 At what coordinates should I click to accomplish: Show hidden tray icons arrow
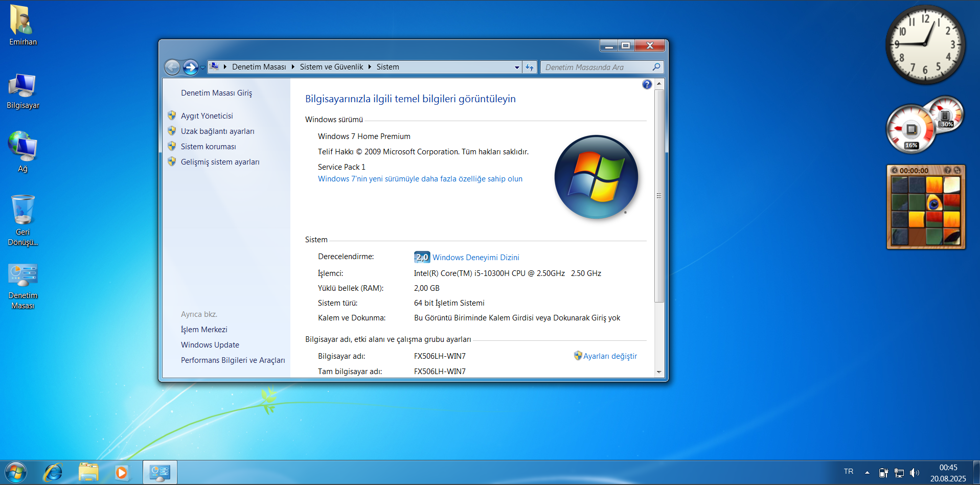coord(867,473)
